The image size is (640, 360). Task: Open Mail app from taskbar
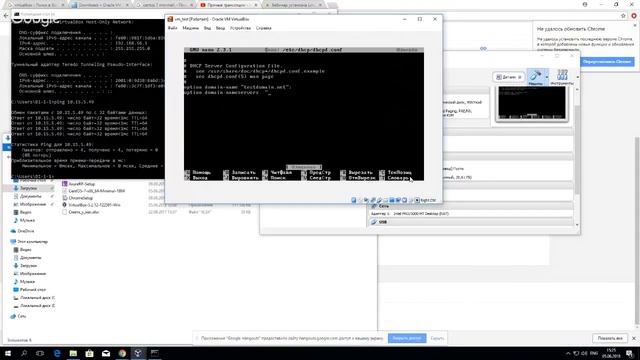pos(106,353)
